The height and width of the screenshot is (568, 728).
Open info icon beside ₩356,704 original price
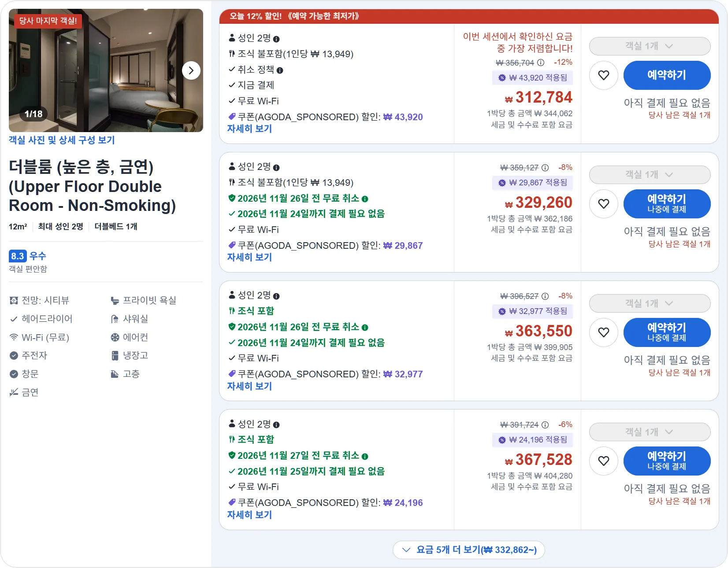(x=541, y=63)
